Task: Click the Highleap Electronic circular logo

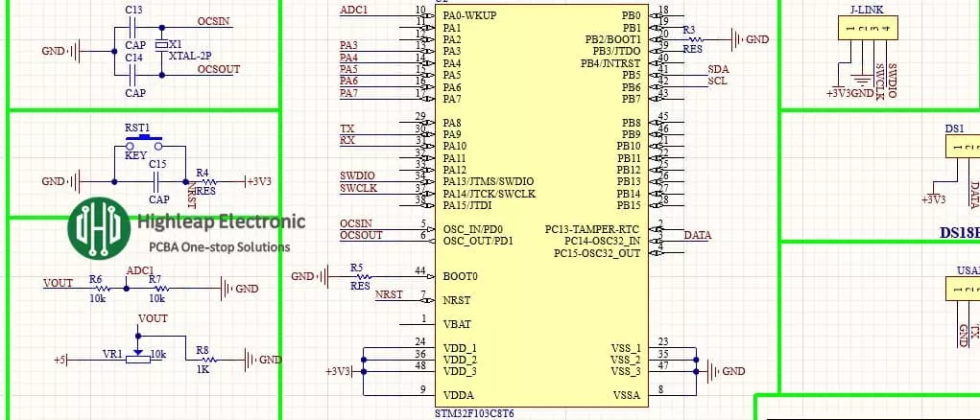Action: point(99,226)
